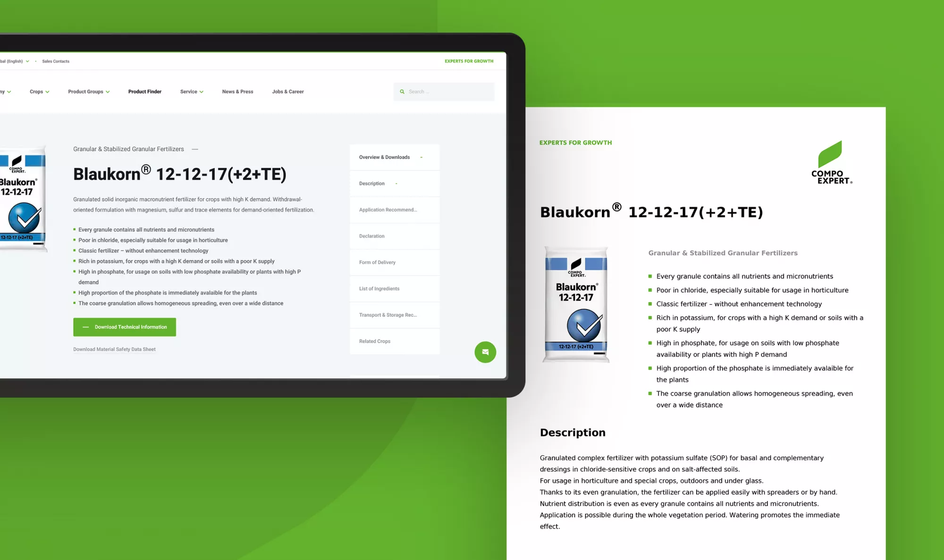Click the Related Crops section link

pos(375,341)
